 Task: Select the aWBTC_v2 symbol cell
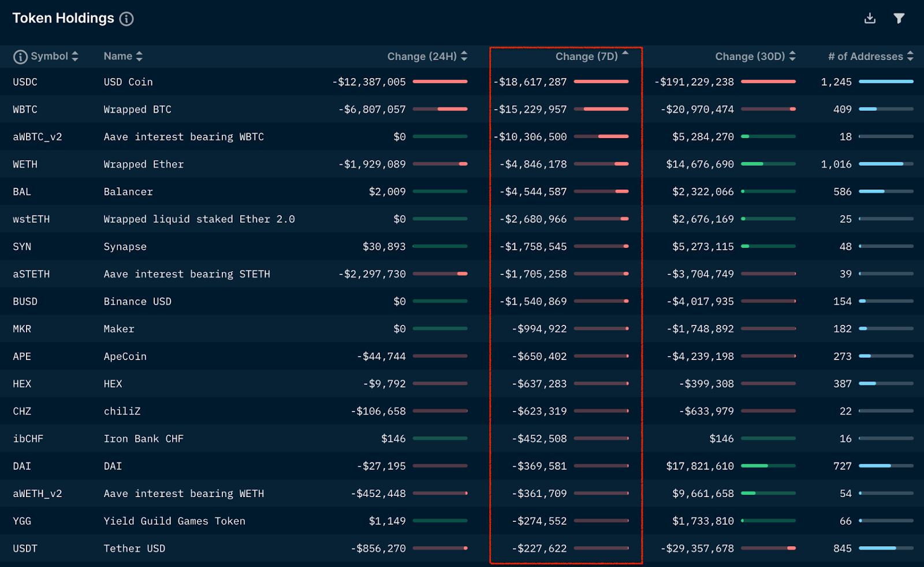click(x=38, y=137)
